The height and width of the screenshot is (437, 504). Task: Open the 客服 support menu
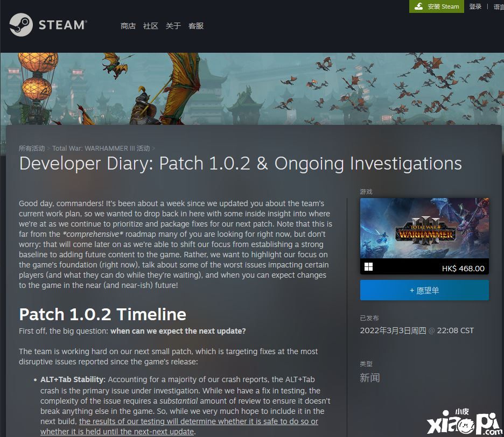(196, 26)
